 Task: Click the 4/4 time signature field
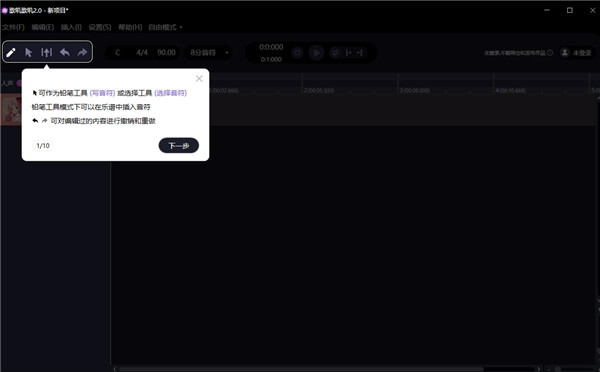tap(142, 52)
